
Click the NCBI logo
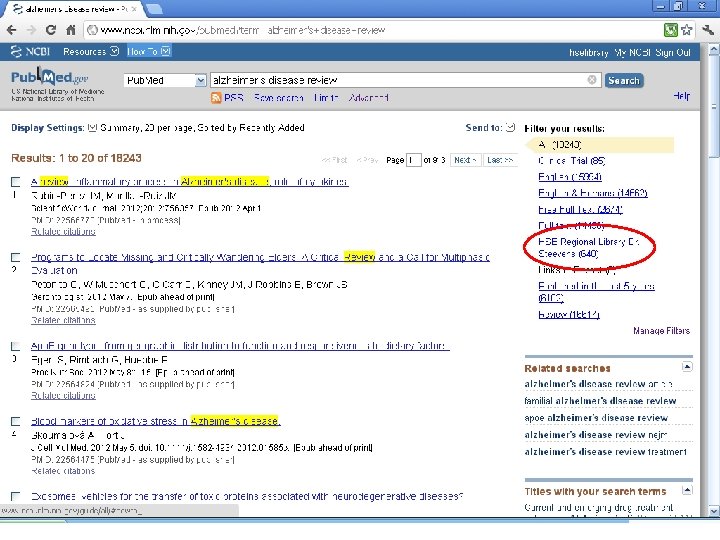click(30, 51)
